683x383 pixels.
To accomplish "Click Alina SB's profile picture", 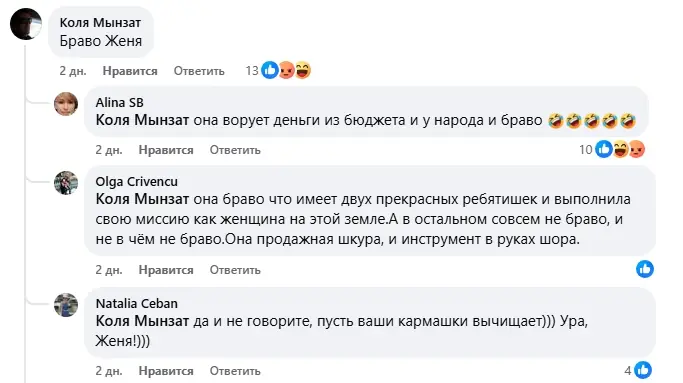I will tap(66, 104).
